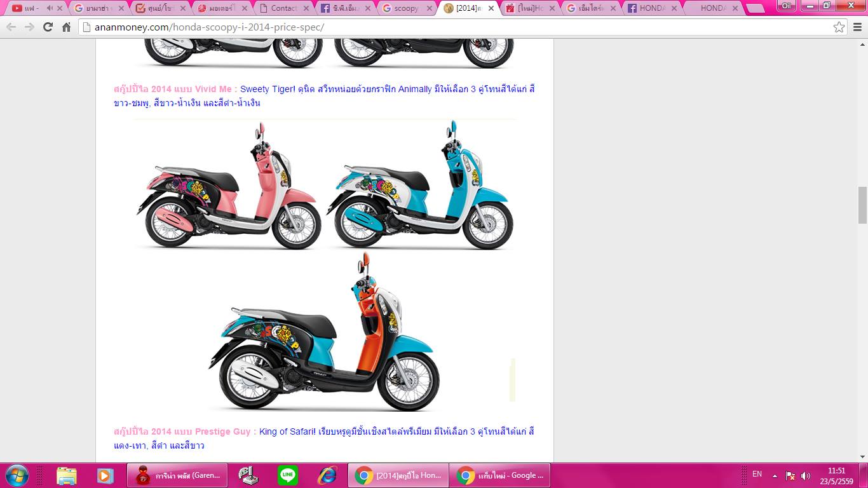Show hidden system tray icons

(x=775, y=475)
